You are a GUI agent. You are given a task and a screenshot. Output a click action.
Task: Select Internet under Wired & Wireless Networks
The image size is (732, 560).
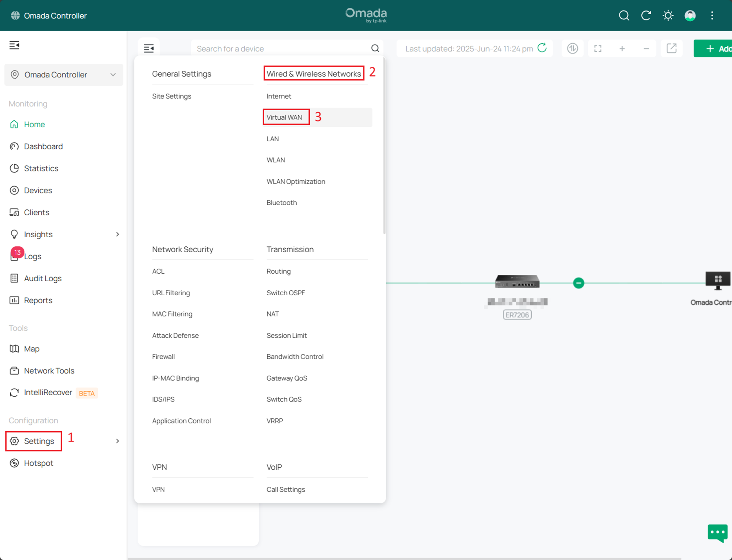(x=279, y=96)
